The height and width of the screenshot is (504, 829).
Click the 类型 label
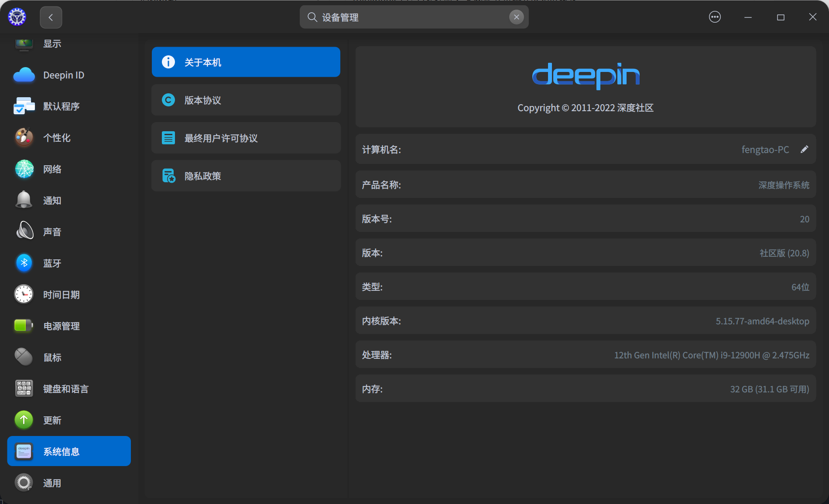tap(372, 287)
